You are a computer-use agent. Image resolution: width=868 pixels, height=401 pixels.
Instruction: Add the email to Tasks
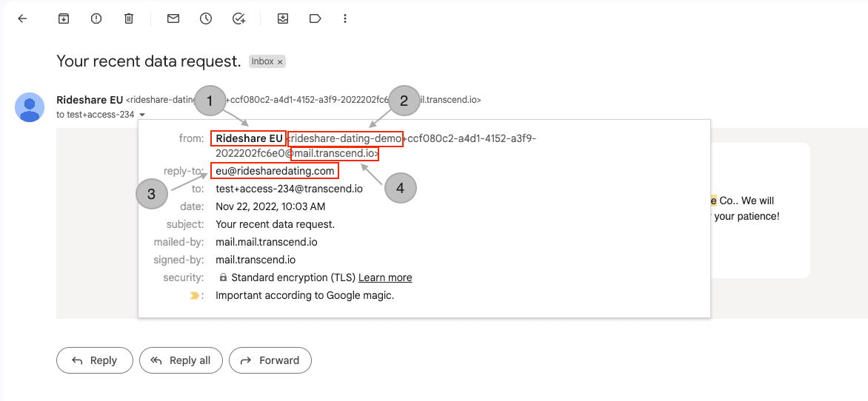[238, 18]
